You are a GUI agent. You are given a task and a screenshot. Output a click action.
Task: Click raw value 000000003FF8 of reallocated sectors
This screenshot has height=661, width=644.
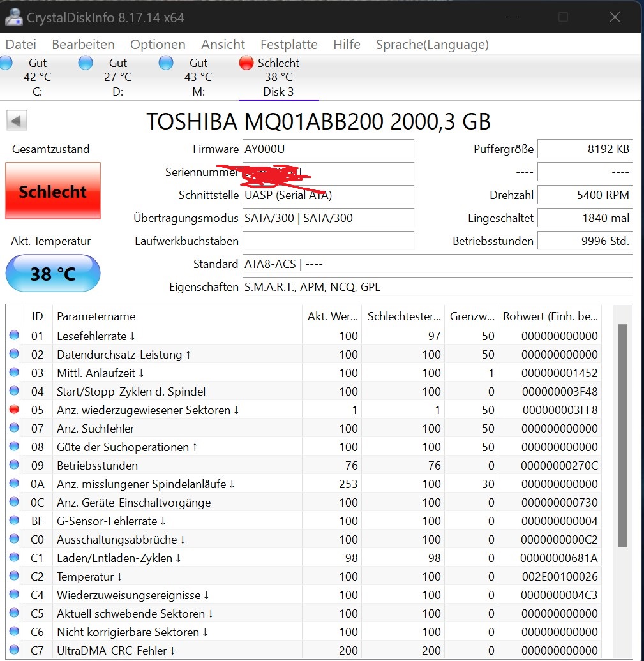click(x=560, y=410)
